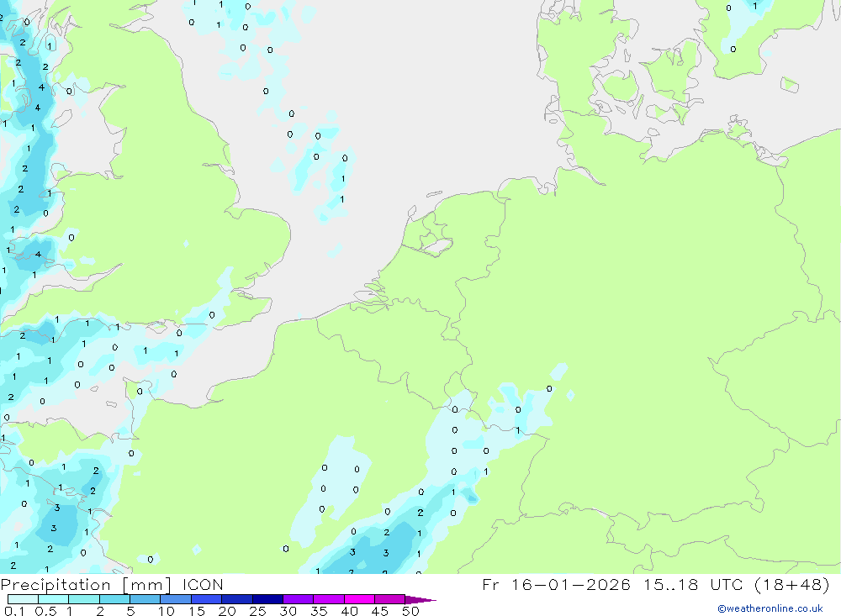Click the 10–15 mm legend color swatch
841x616 pixels.
tap(176, 599)
